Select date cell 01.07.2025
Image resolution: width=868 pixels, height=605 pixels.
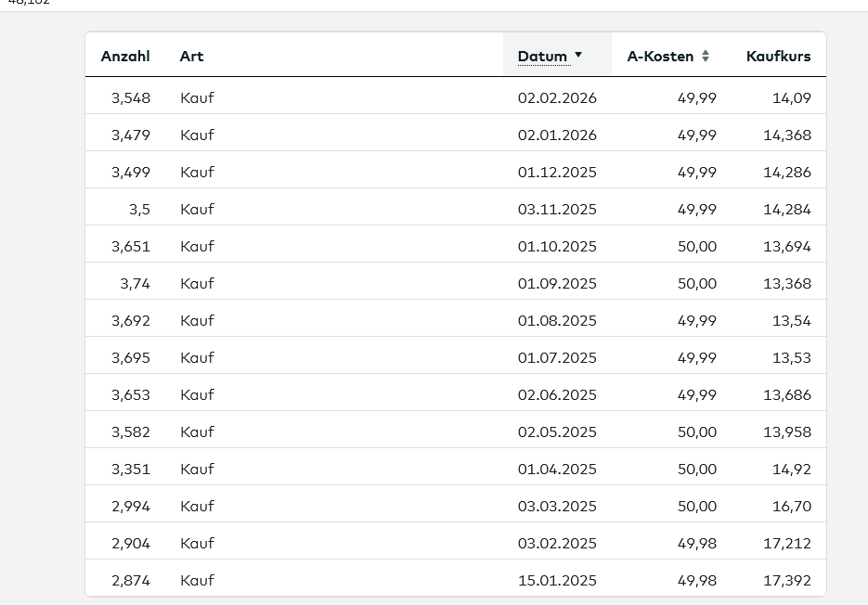(557, 357)
